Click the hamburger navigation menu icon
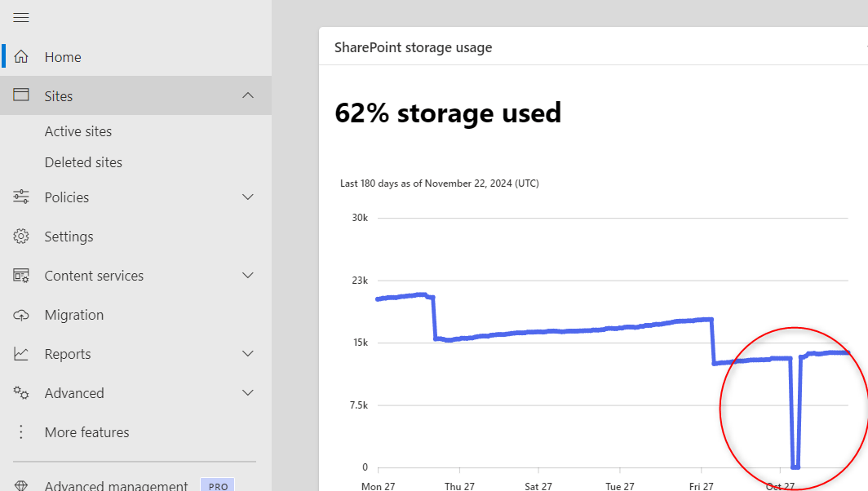 21,18
